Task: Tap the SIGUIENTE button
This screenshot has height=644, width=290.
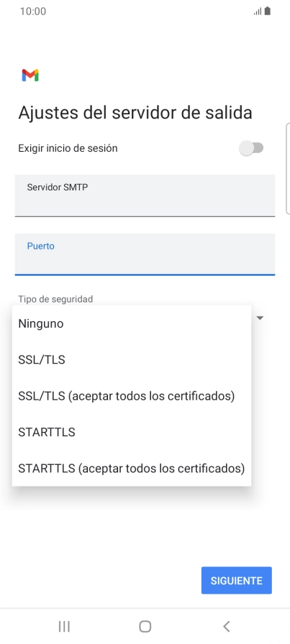Action: (x=237, y=580)
